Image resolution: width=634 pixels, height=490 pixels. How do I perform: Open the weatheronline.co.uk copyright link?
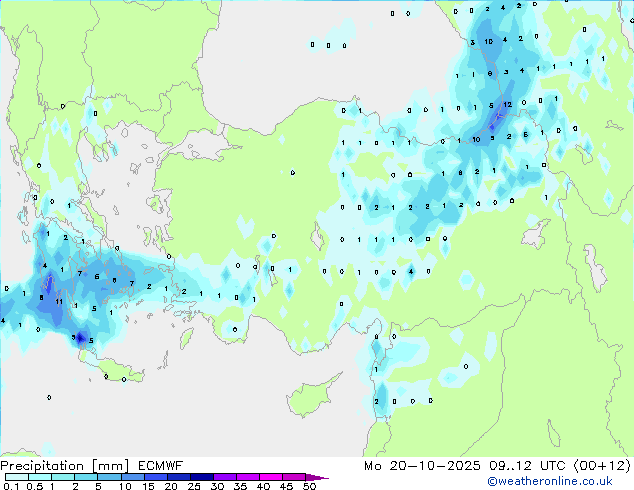click(550, 481)
